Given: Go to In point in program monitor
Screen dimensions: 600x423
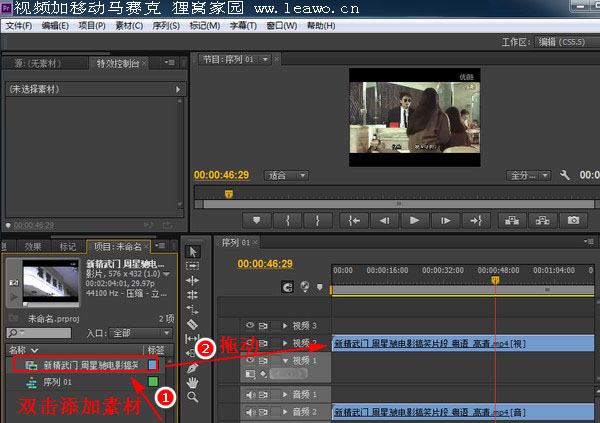Looking at the screenshot, I should 354,220.
